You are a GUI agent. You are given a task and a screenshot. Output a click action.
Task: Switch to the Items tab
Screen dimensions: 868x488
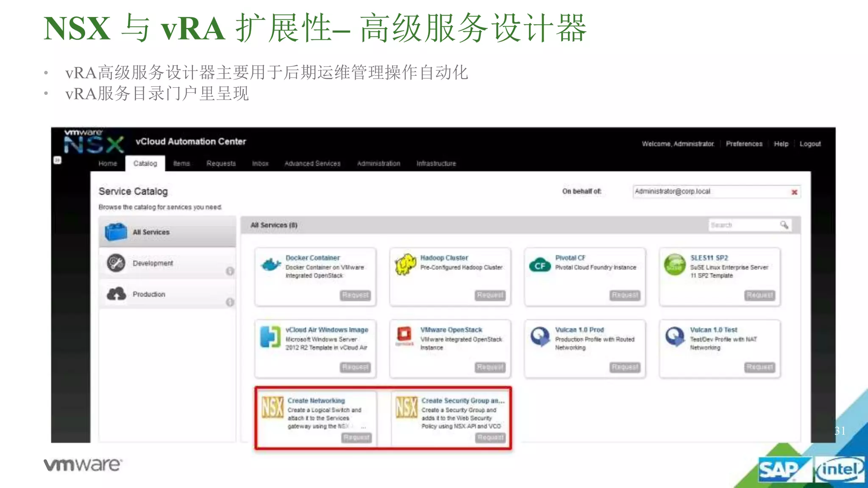(181, 164)
